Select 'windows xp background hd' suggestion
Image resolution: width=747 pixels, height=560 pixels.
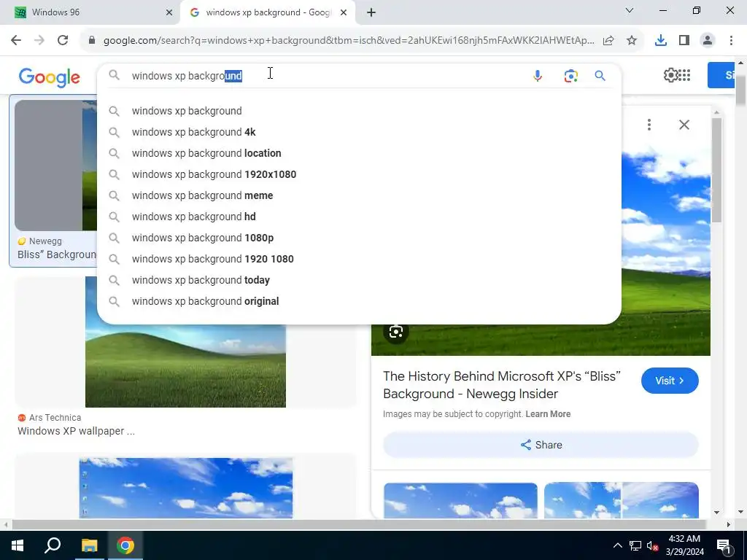click(359, 217)
